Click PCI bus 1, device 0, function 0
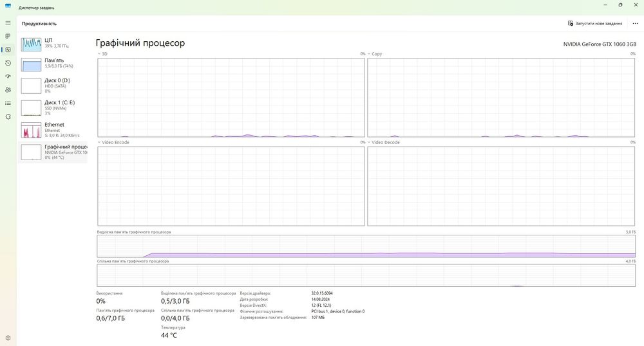644x346 pixels. (x=337, y=311)
